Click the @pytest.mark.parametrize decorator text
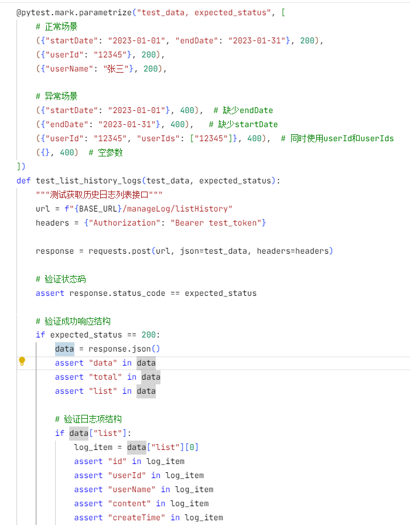This screenshot has height=532, width=410. click(74, 12)
